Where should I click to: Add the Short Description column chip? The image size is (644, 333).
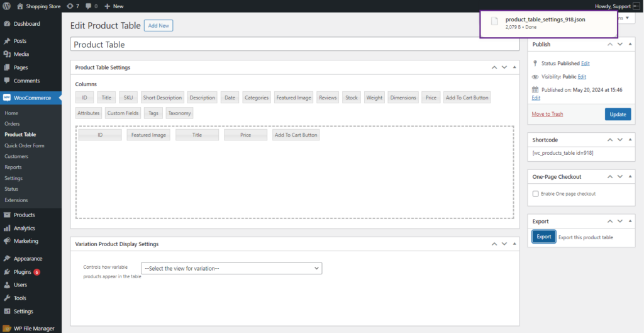[x=162, y=98]
